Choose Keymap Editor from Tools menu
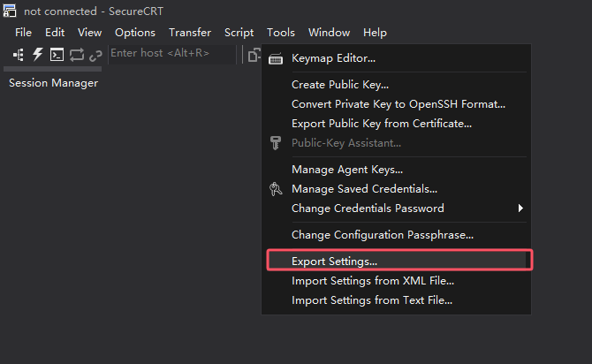Screen dimensions: 592x364 tap(397, 58)
